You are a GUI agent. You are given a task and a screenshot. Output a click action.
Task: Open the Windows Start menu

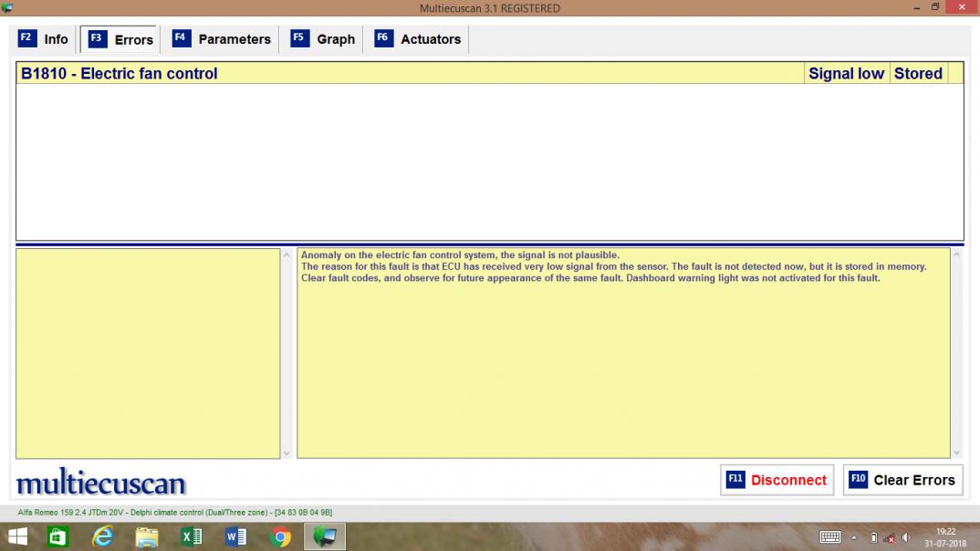point(17,536)
